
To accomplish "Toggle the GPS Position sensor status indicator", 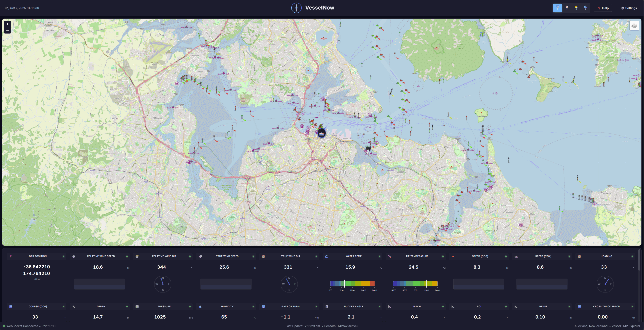I will pyautogui.click(x=64, y=256).
